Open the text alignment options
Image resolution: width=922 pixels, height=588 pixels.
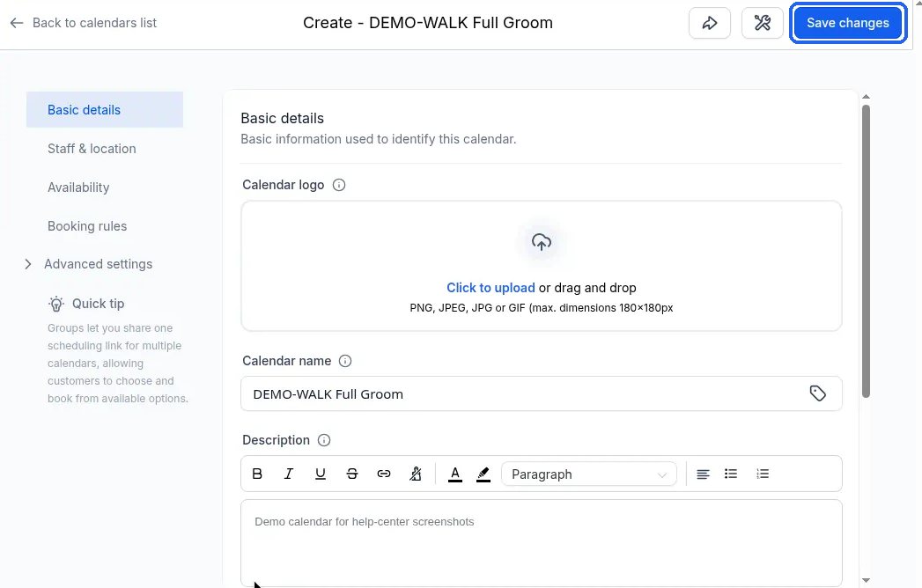pos(703,474)
